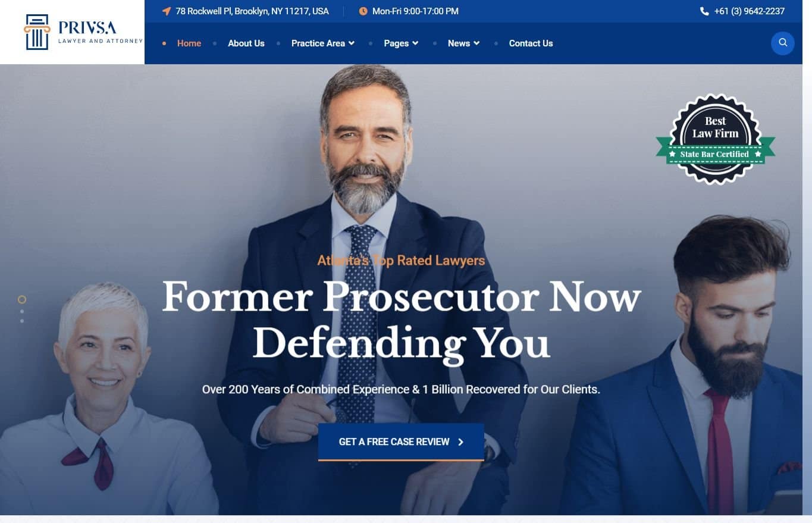Image resolution: width=812 pixels, height=523 pixels.
Task: Select the third slider dot indicator
Action: click(x=22, y=321)
